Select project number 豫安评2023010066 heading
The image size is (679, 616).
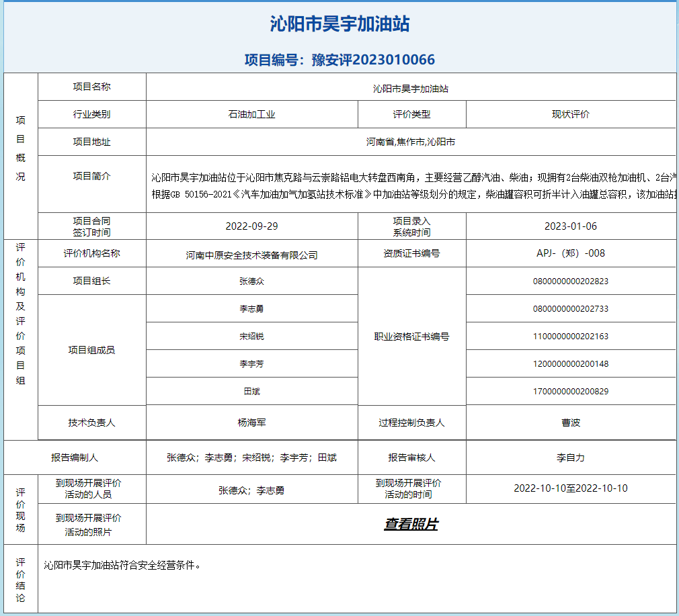click(339, 60)
